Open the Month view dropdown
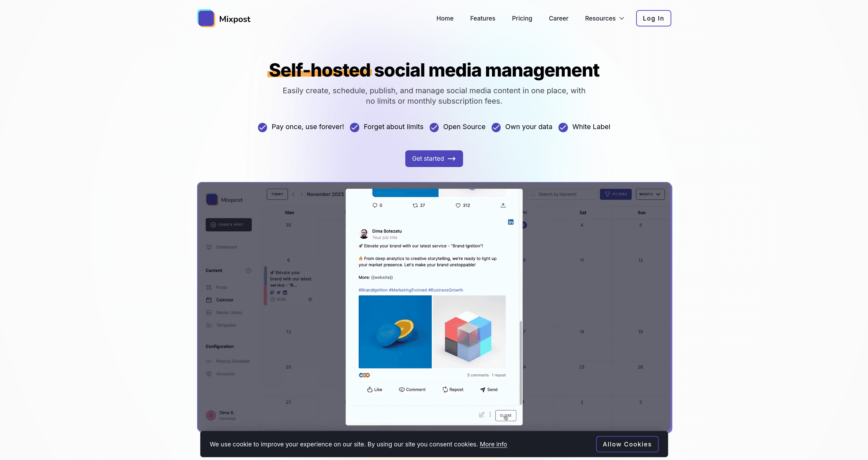Image resolution: width=868 pixels, height=460 pixels. pyautogui.click(x=649, y=194)
